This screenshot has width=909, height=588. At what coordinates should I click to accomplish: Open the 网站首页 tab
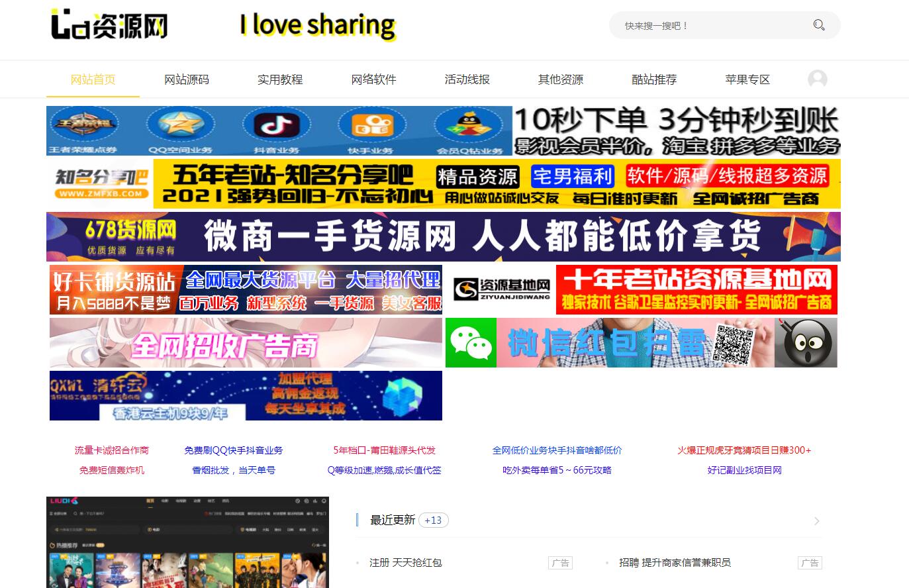tap(93, 79)
